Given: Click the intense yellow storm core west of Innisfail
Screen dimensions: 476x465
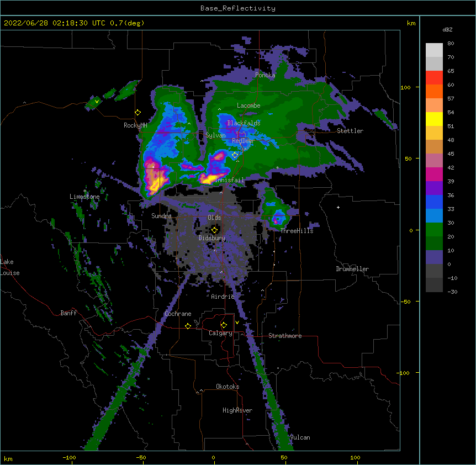Looking at the screenshot, I should pos(210,178).
